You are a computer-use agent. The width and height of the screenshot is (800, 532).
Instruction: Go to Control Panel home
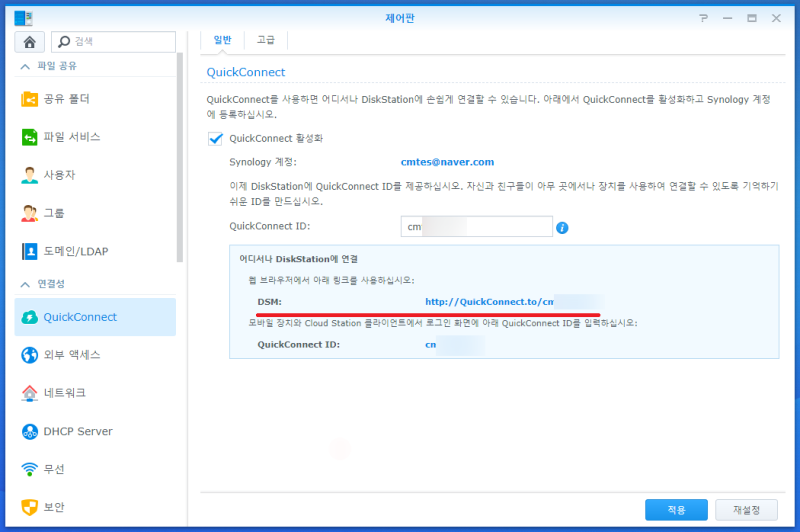30,42
